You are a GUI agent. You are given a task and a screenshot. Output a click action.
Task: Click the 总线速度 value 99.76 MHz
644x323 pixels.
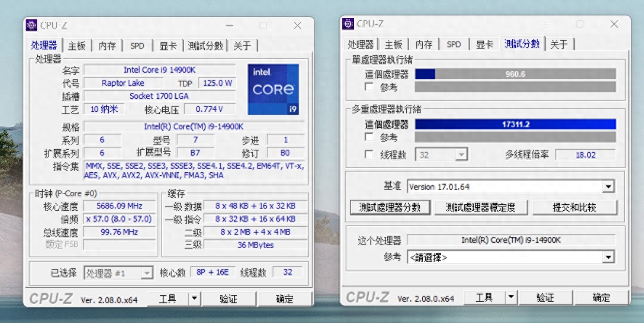click(x=120, y=232)
